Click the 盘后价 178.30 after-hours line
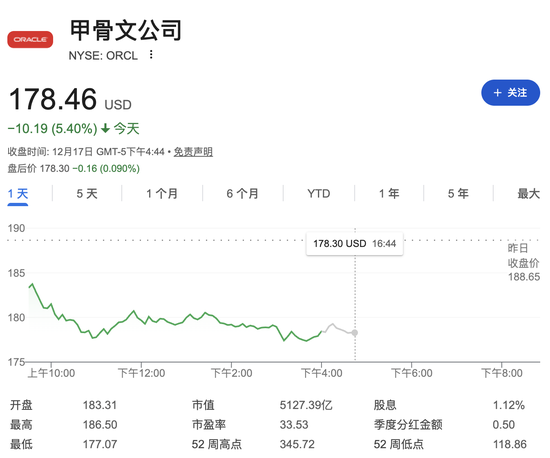550x458 pixels. pyautogui.click(x=74, y=169)
